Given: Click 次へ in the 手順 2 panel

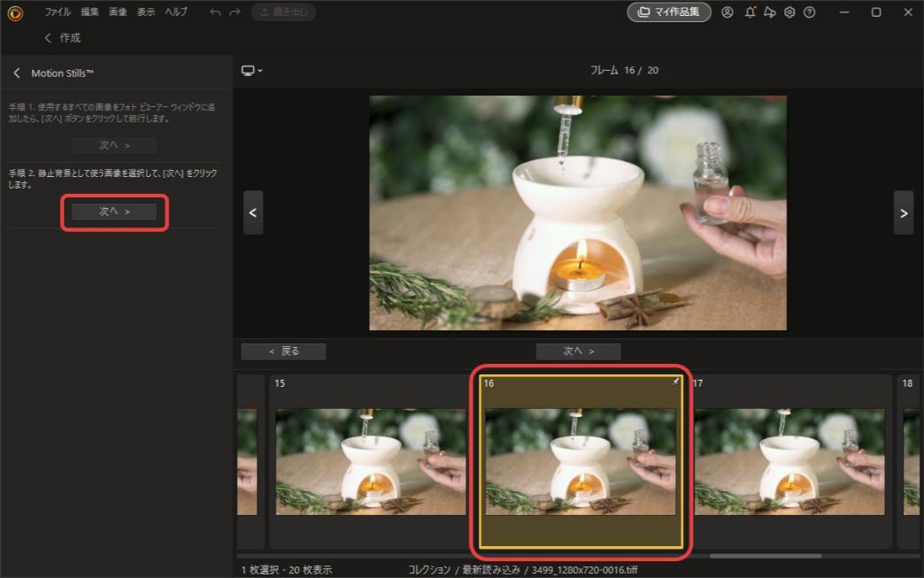Looking at the screenshot, I should click(113, 212).
